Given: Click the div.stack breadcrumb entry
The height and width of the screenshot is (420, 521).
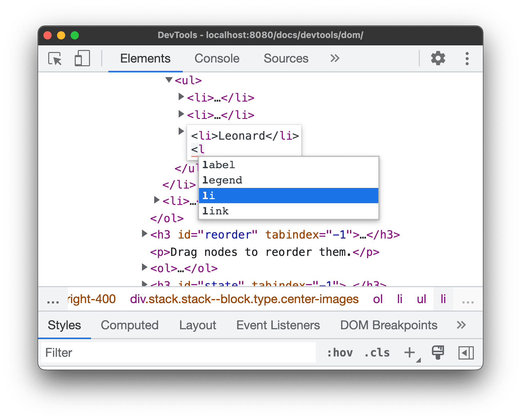Looking at the screenshot, I should point(244,299).
